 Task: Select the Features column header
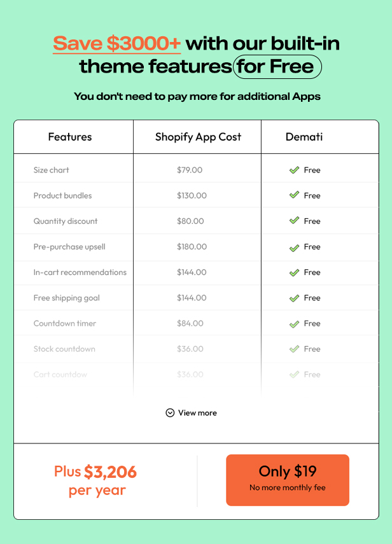pyautogui.click(x=70, y=137)
